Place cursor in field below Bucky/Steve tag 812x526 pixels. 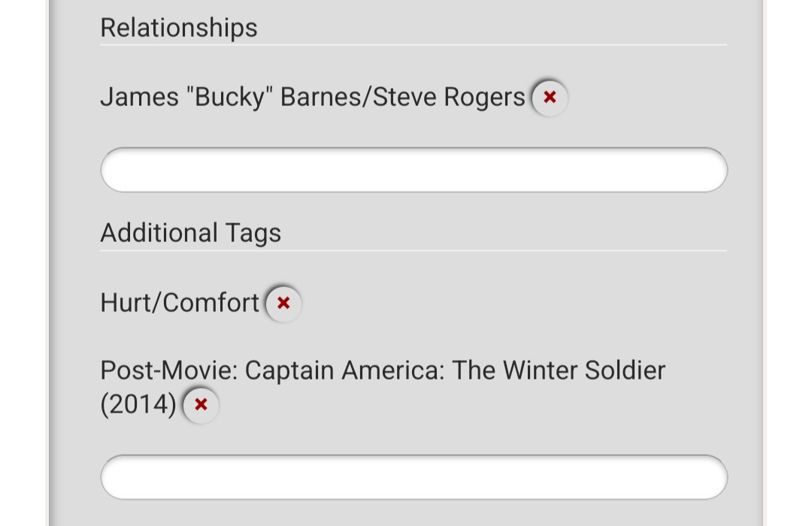pos(414,170)
